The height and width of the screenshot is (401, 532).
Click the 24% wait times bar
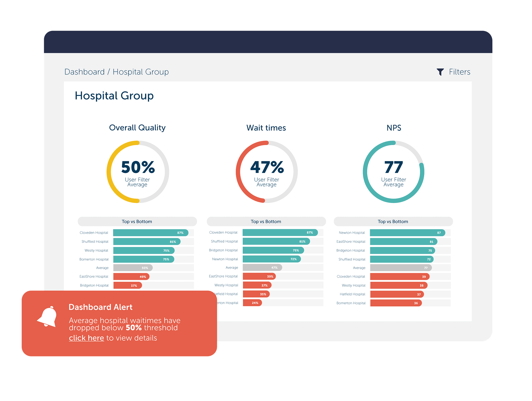[252, 303]
